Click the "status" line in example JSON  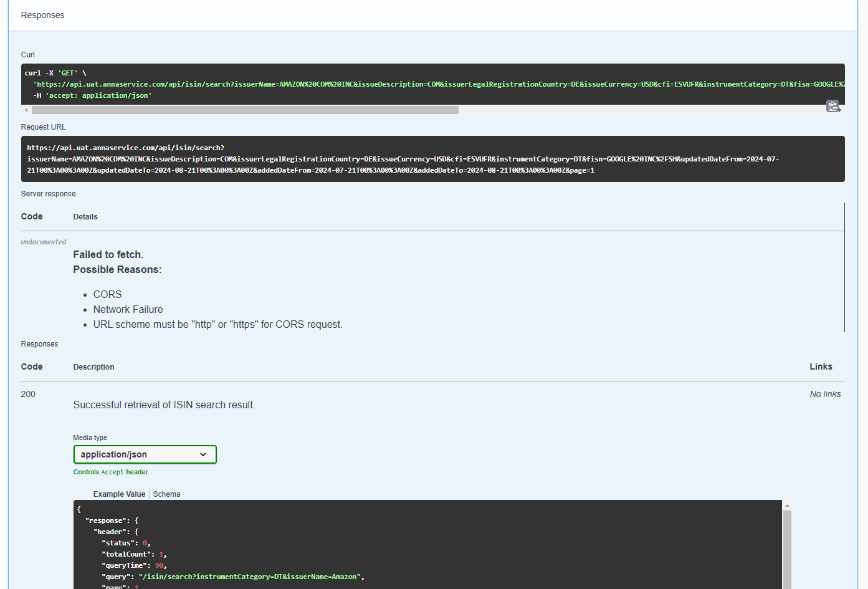[x=126, y=543]
